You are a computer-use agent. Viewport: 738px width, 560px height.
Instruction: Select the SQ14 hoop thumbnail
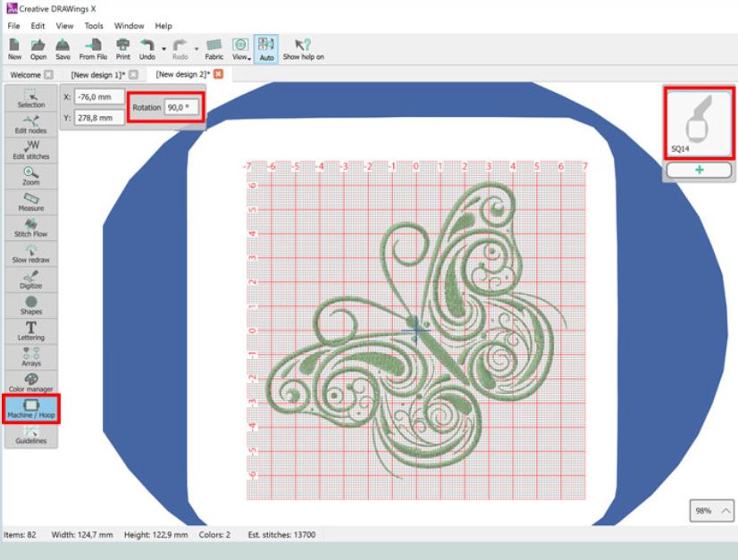pyautogui.click(x=699, y=122)
